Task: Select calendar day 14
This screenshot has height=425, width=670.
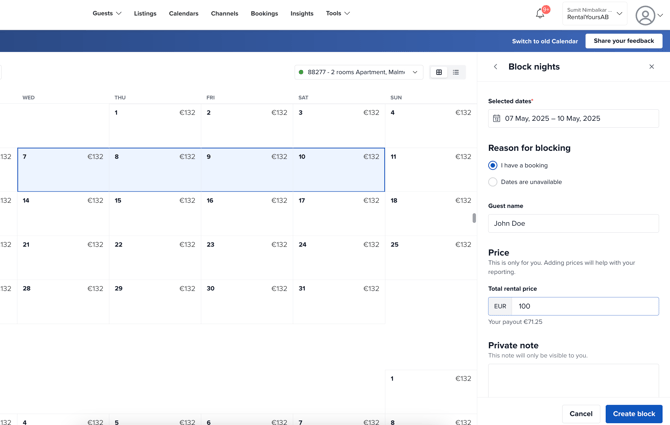Action: [63, 214]
